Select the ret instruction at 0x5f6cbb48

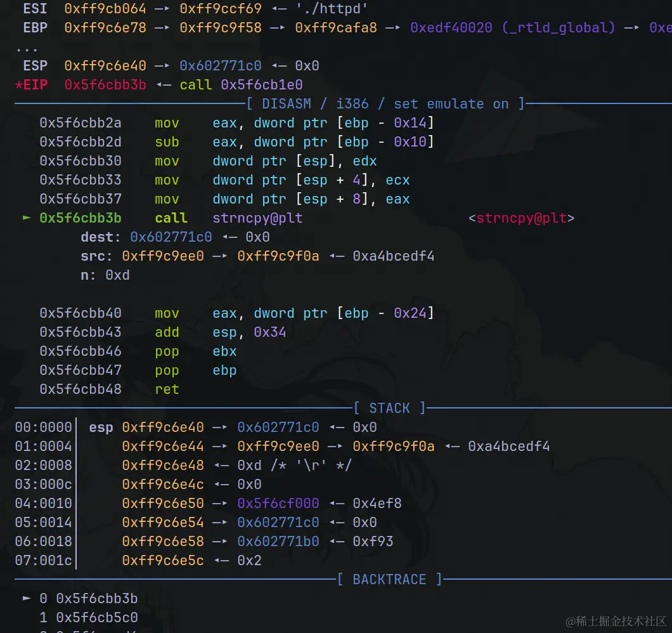(167, 389)
